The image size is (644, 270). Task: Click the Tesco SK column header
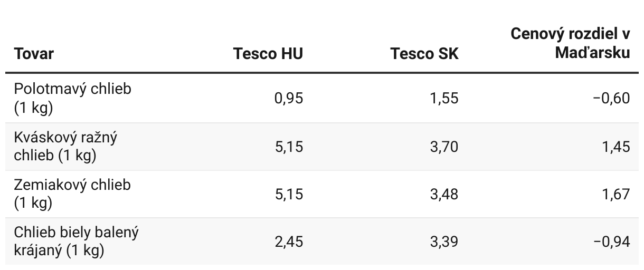424,54
